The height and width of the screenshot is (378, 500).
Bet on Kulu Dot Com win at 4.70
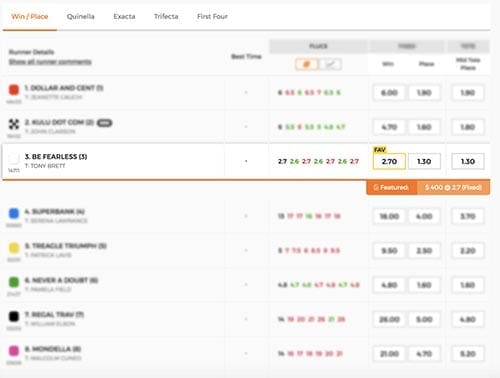[x=389, y=127]
